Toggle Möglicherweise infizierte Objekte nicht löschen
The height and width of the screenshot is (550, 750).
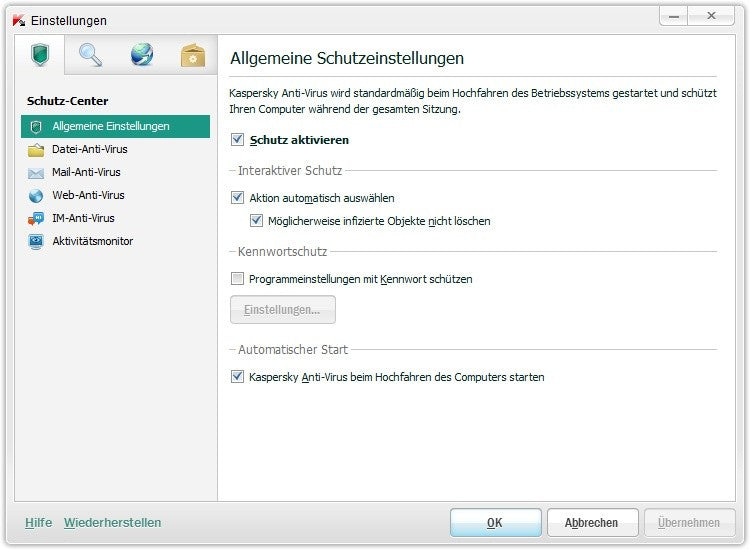tap(256, 220)
